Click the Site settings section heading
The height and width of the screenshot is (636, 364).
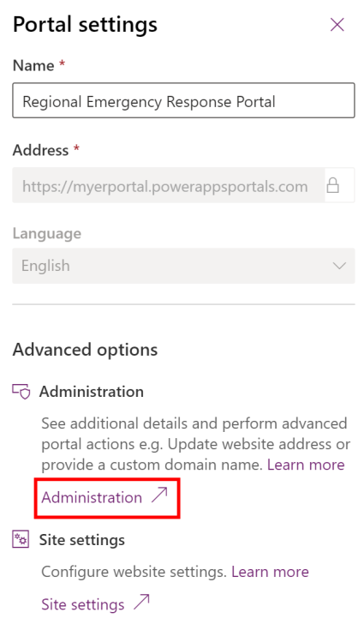click(82, 540)
